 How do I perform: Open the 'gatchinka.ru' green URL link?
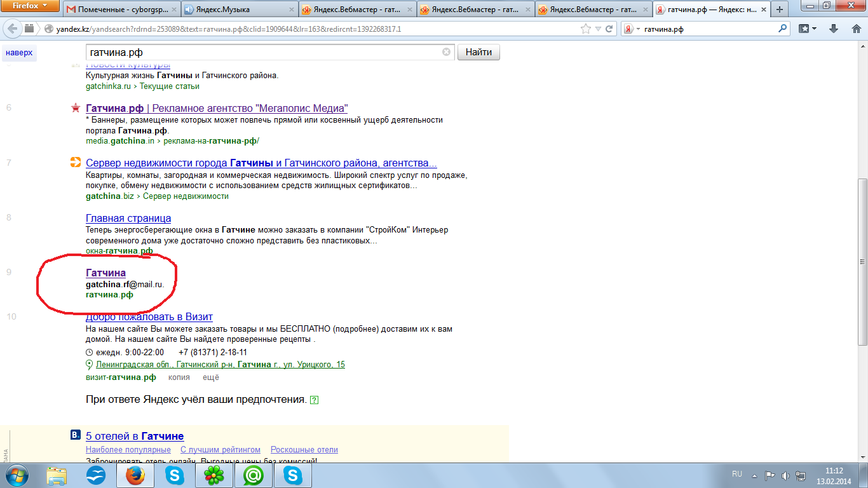click(x=108, y=86)
